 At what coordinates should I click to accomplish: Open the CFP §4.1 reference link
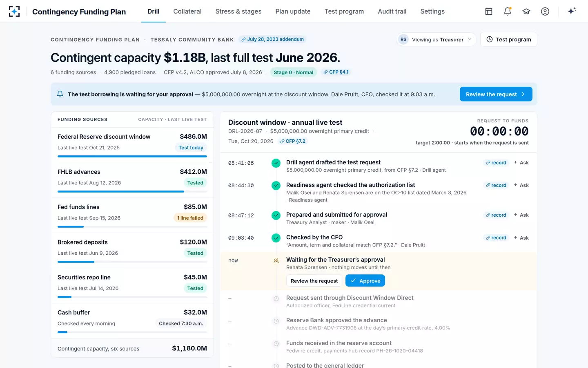coord(336,72)
